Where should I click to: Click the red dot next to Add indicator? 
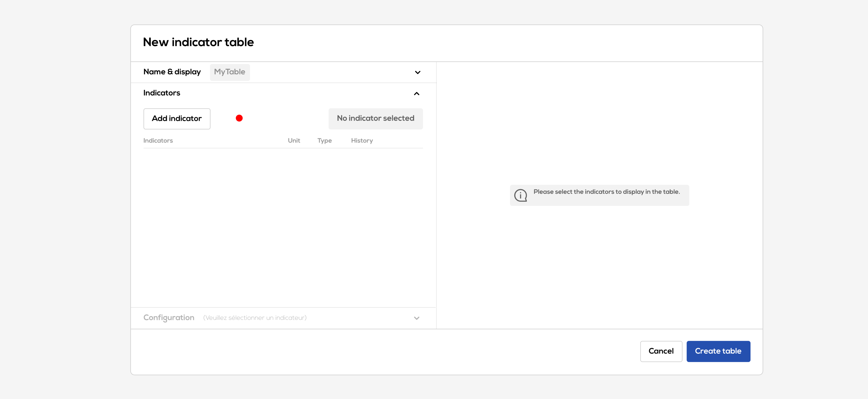coord(239,118)
